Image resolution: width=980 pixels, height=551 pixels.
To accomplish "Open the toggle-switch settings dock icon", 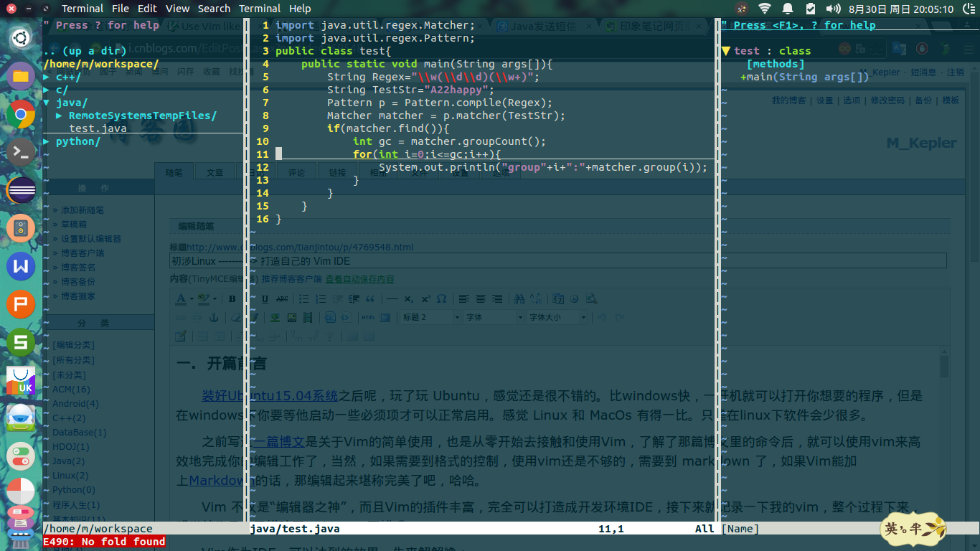I will point(21,457).
